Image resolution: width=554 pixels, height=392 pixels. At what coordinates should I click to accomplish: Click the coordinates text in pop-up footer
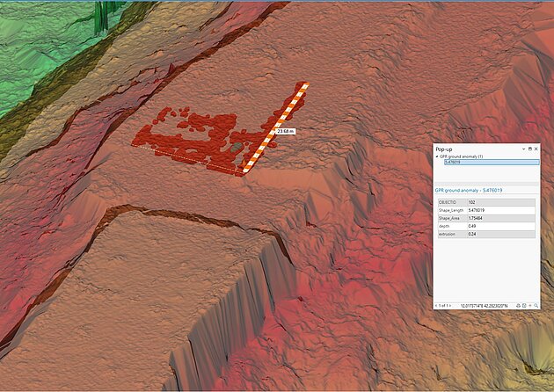click(x=484, y=306)
